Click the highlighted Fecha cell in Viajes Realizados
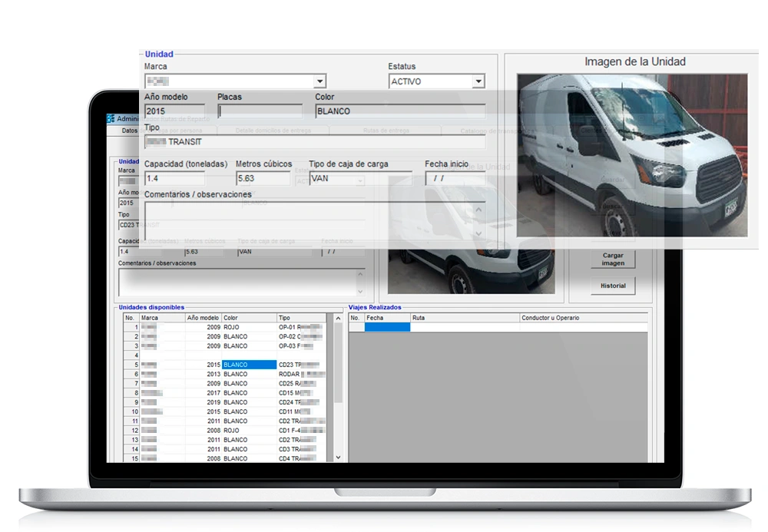Viewport: 768px width, 532px height. [x=387, y=328]
